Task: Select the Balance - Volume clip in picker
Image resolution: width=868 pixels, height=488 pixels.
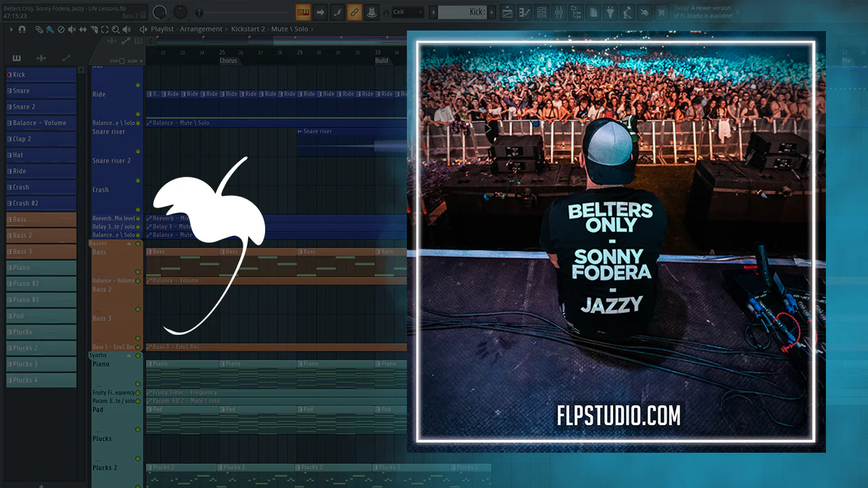Action: point(41,123)
